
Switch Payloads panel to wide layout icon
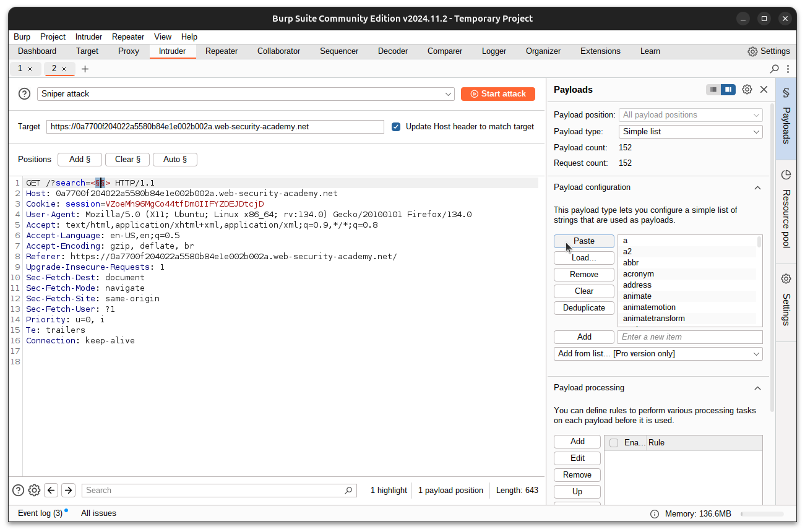click(x=728, y=90)
